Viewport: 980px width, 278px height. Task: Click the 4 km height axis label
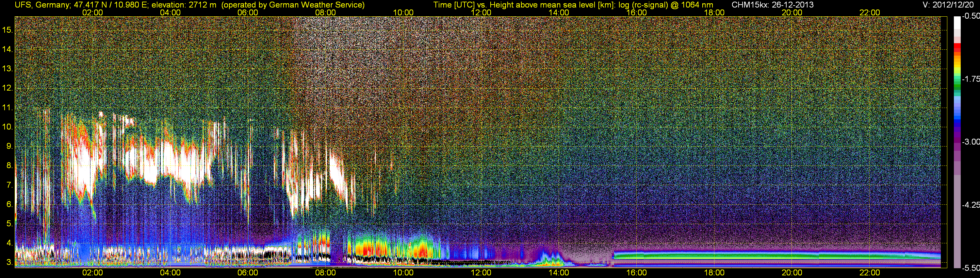point(9,243)
